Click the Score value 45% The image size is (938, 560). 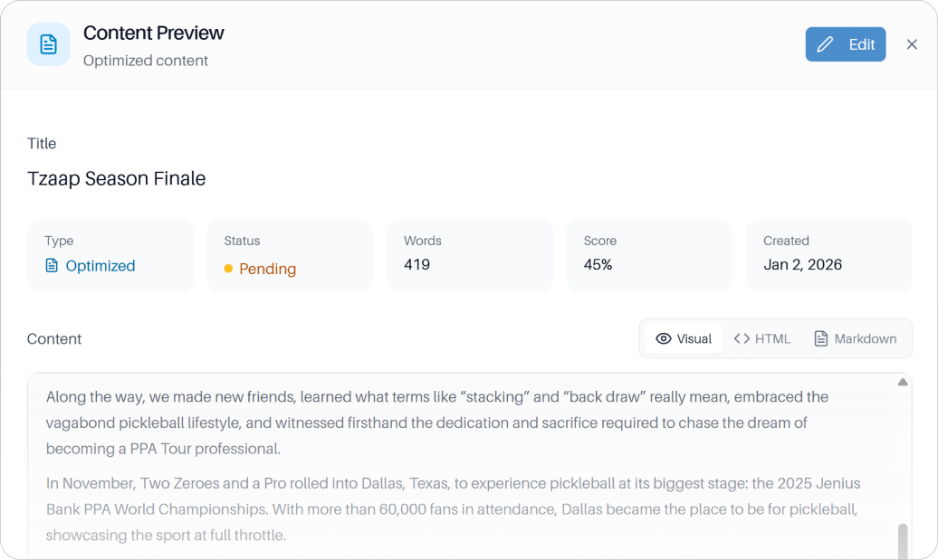[x=598, y=265]
